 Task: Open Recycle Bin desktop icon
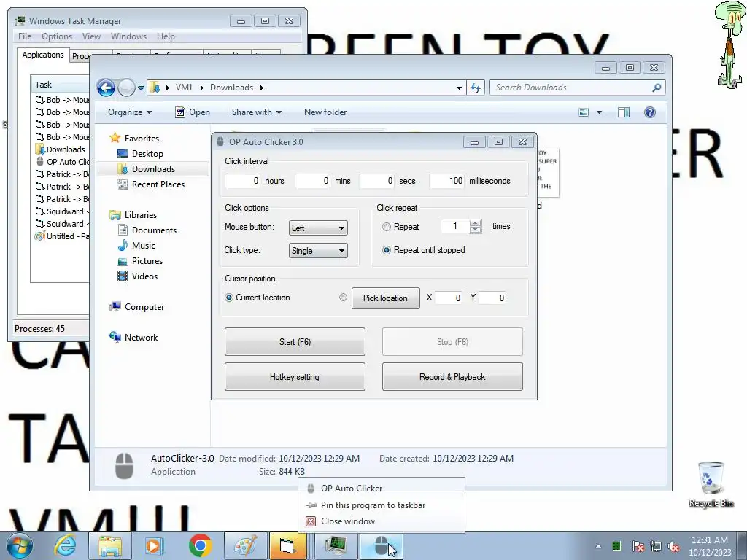coord(711,484)
